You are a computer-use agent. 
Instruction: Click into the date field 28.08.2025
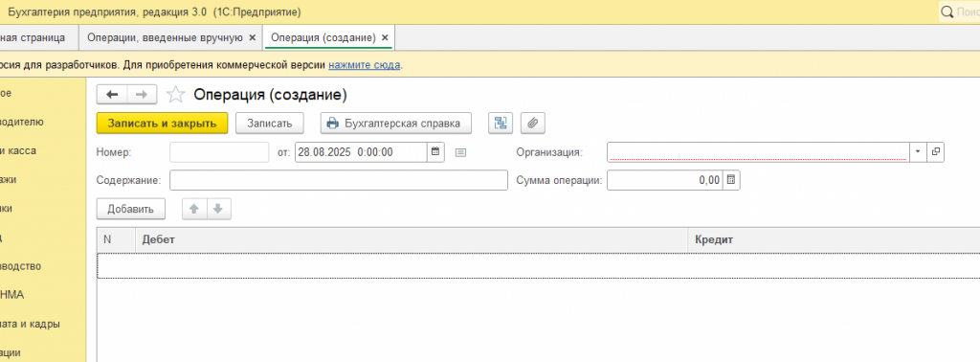361,152
